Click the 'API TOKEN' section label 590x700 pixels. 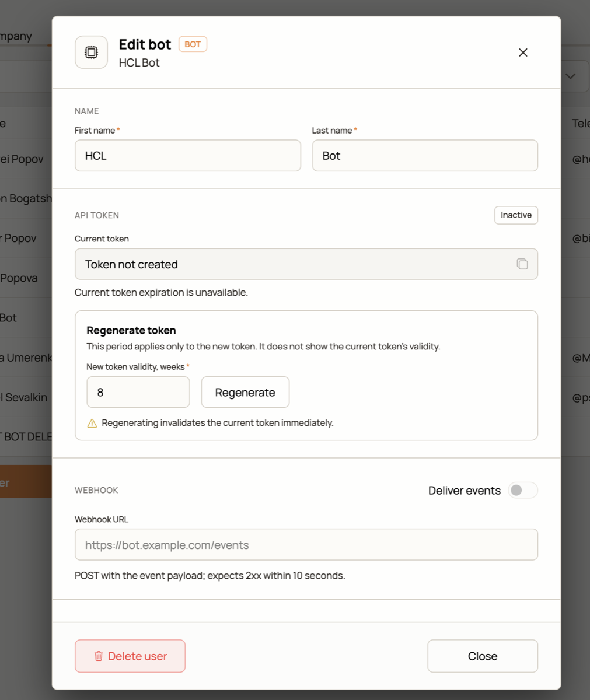[97, 215]
